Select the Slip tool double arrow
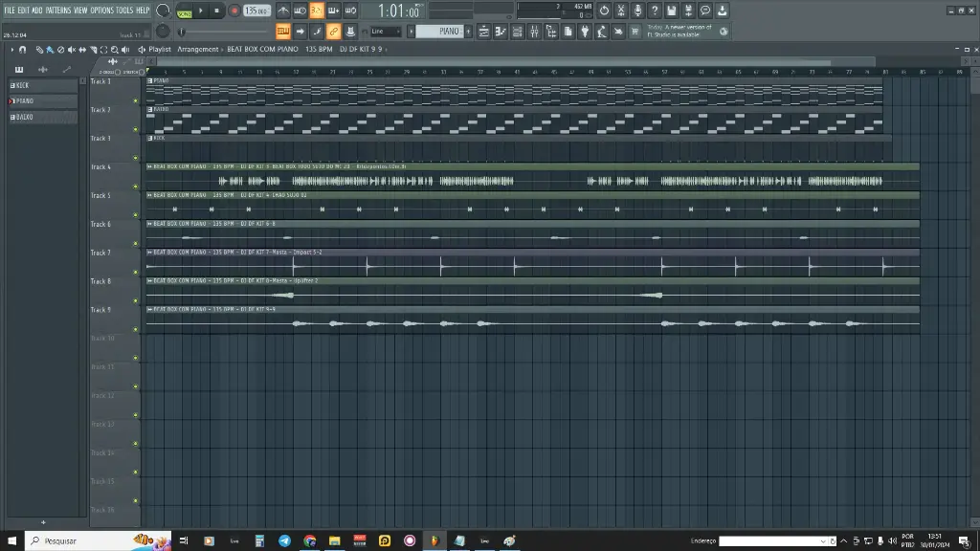Viewport: 980px width, 551px height. 82,50
